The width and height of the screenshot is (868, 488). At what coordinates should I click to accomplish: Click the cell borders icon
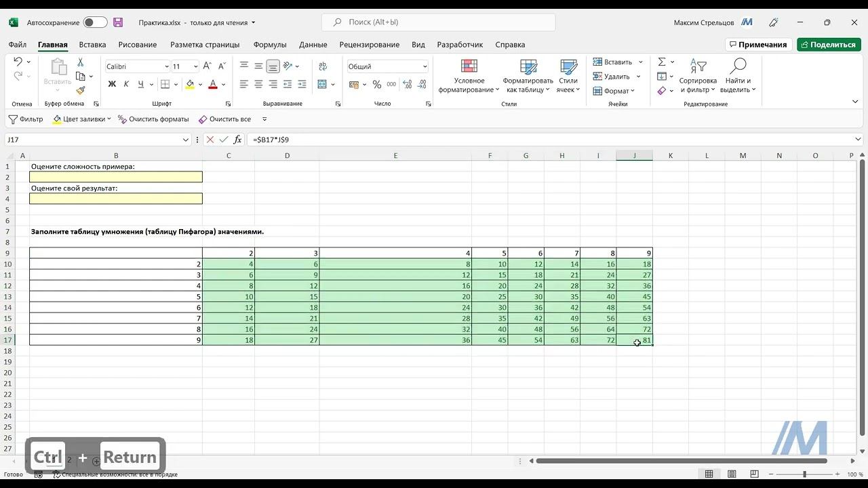coord(165,85)
